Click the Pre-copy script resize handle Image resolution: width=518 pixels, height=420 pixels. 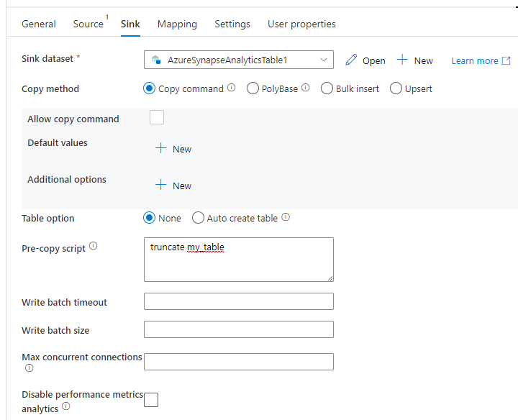[x=330, y=278]
